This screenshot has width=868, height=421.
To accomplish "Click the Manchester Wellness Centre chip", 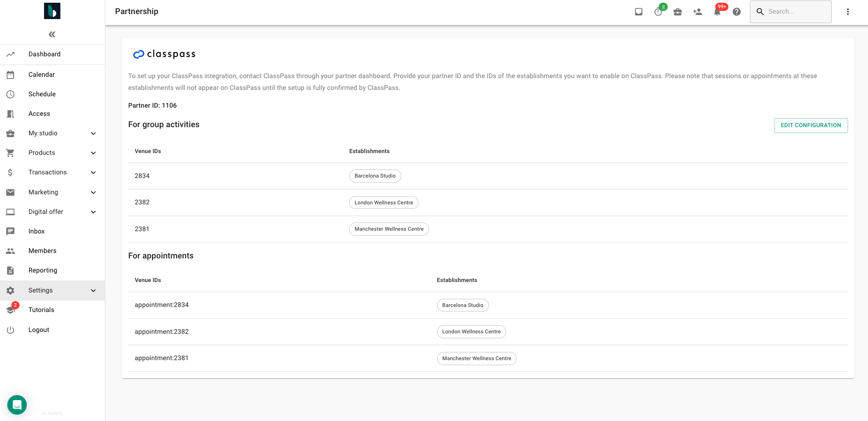I will (x=389, y=229).
